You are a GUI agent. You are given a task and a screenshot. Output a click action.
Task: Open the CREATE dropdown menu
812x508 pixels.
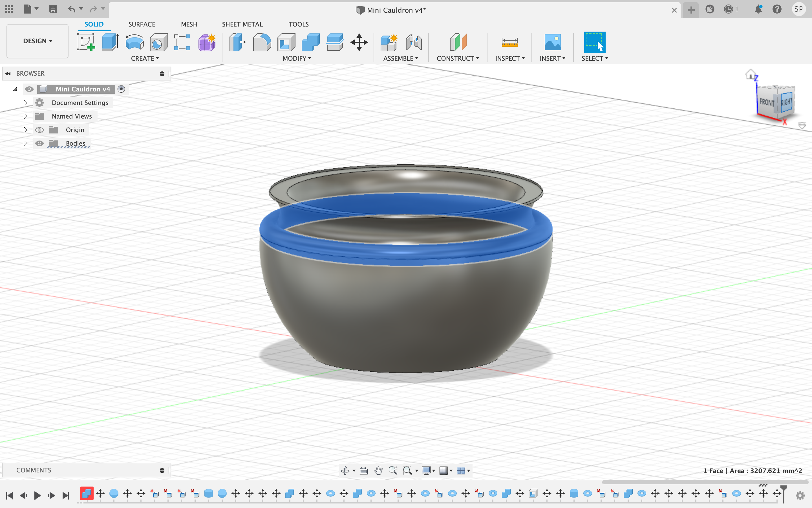tap(145, 58)
